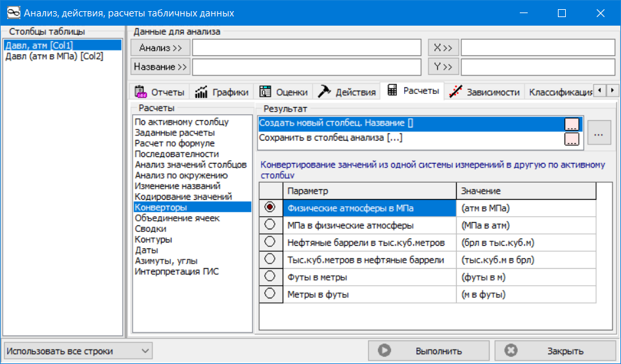621x364 pixels.
Task: Open the Использовать все строки dropdown
Action: (x=78, y=350)
